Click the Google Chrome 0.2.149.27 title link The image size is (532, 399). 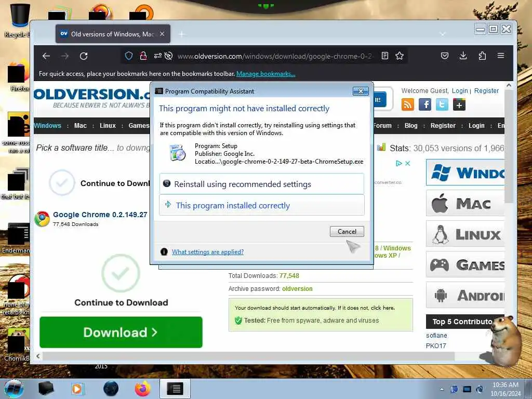[x=100, y=215]
